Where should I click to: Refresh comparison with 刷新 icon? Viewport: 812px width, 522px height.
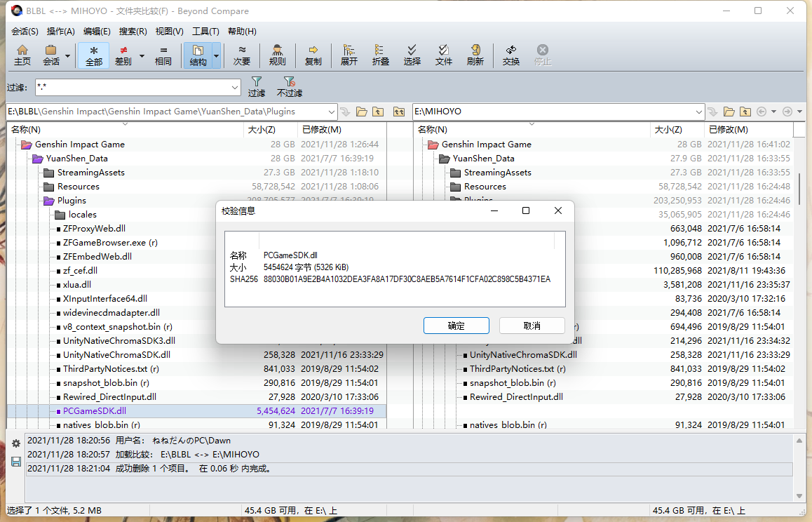click(475, 55)
